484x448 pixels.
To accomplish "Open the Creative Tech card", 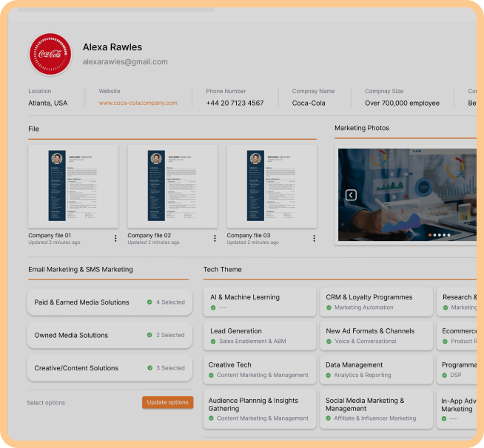I will pos(260,370).
